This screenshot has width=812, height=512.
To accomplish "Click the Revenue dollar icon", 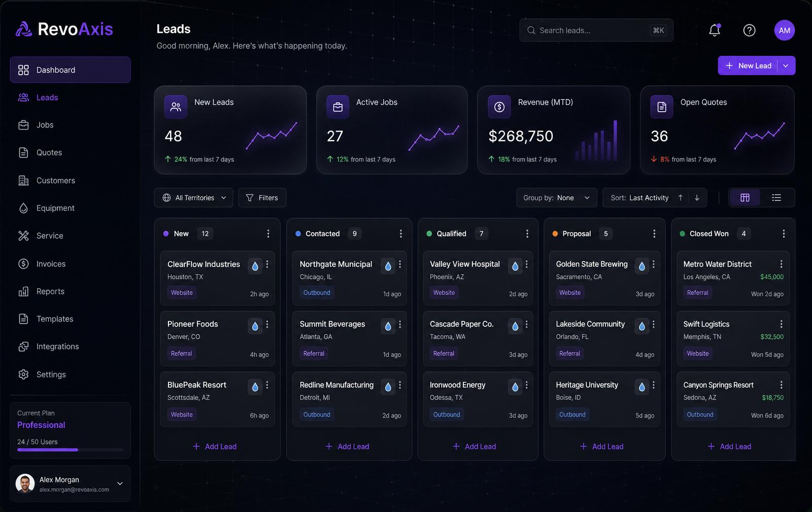I will [499, 107].
